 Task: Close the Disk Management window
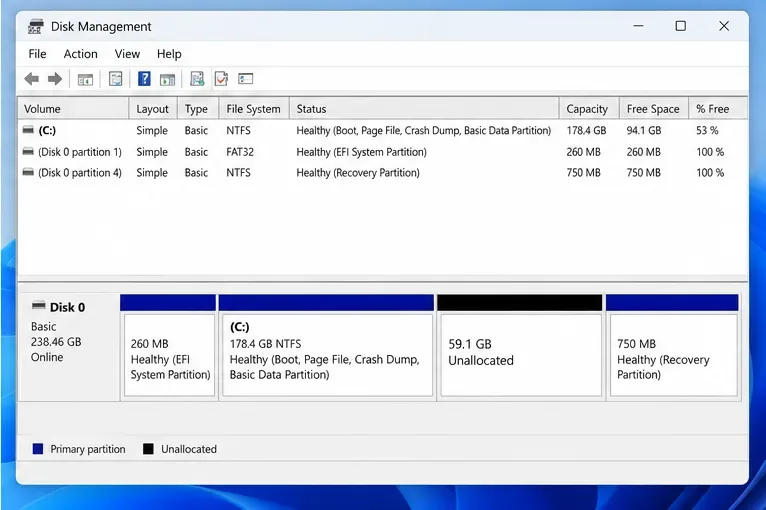724,26
